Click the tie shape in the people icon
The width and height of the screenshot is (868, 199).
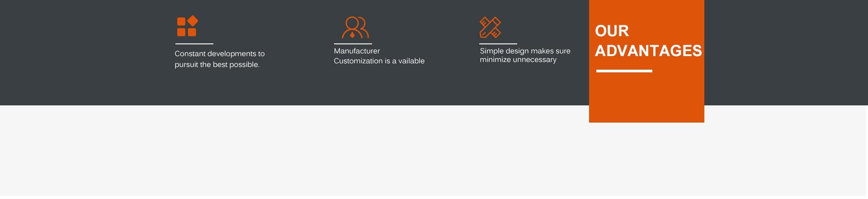(x=352, y=34)
